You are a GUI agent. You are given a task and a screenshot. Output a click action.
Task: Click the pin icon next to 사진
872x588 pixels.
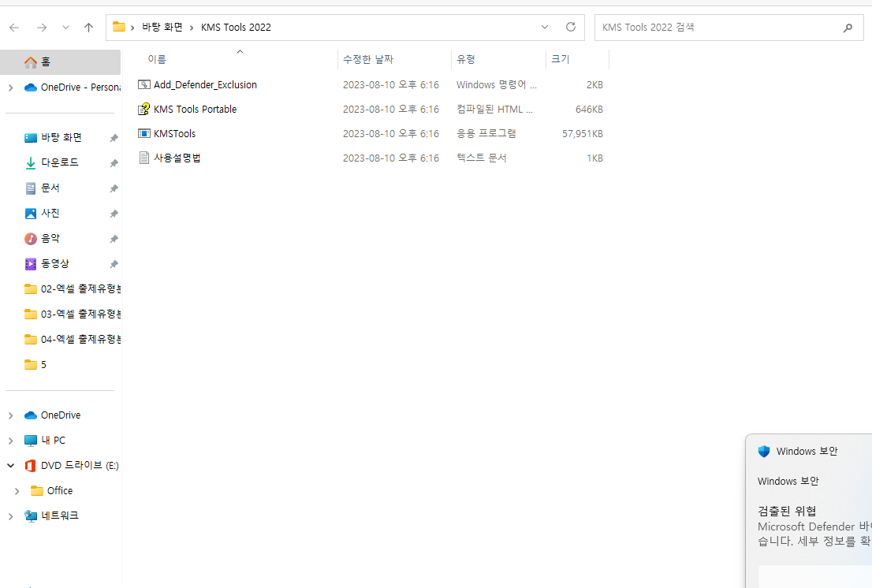(x=114, y=214)
